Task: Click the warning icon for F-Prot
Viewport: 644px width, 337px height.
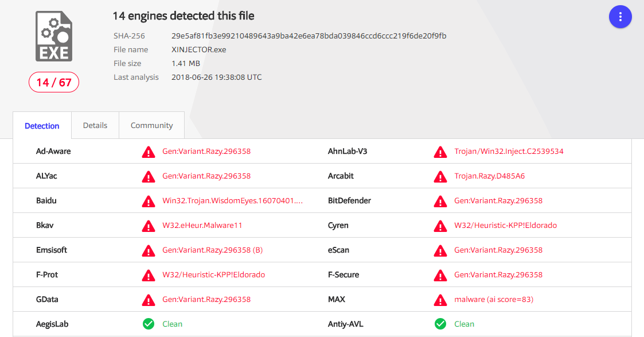Action: [149, 276]
